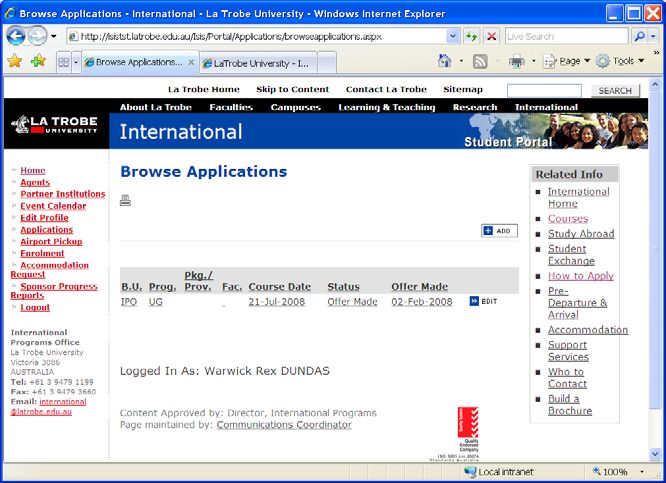Click Sitemap link
This screenshot has width=666, height=483.
pyautogui.click(x=463, y=89)
